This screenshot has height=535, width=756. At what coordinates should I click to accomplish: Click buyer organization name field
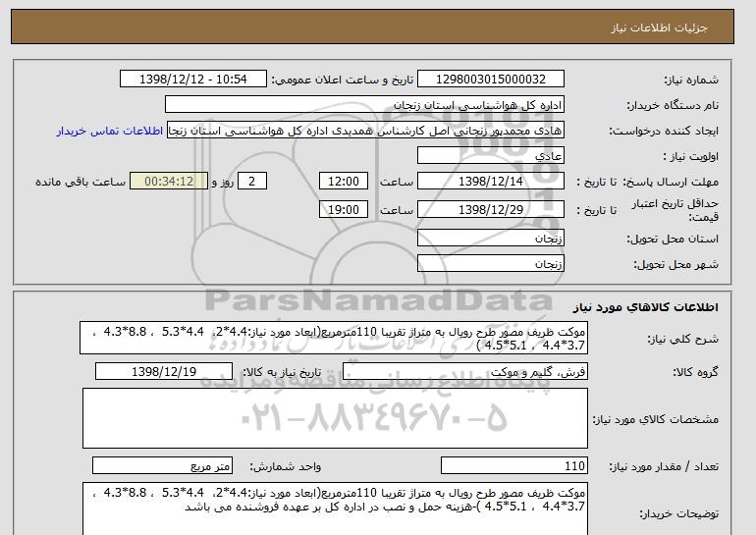click(x=364, y=105)
